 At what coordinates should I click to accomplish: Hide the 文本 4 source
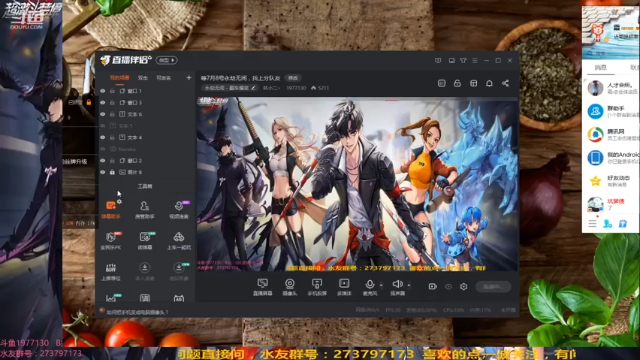102,138
